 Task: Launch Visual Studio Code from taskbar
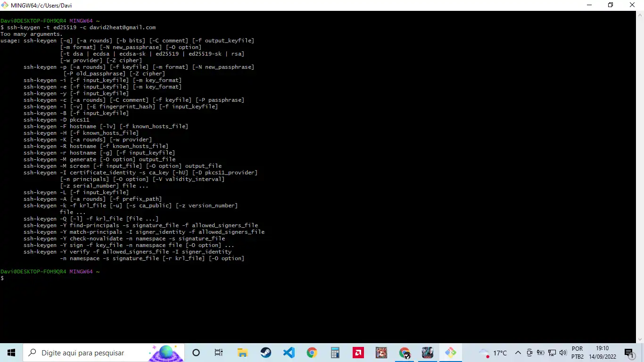pyautogui.click(x=289, y=353)
